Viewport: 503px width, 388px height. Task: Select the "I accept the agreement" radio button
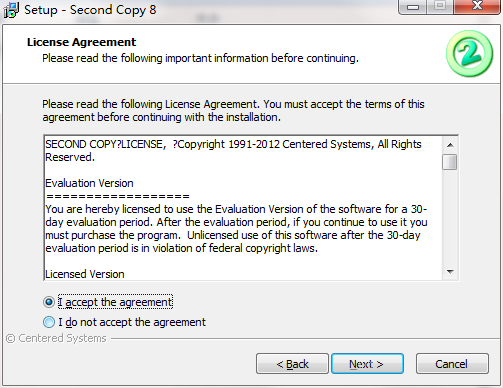(x=49, y=302)
